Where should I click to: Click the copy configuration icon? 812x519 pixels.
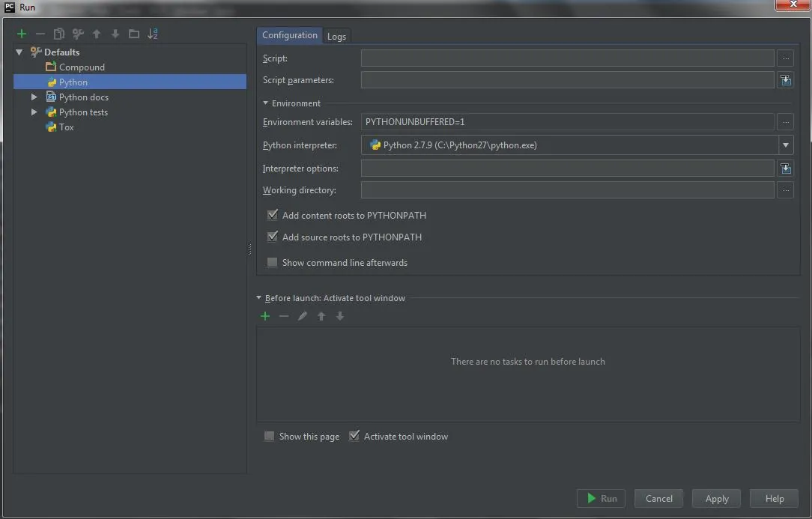[59, 34]
